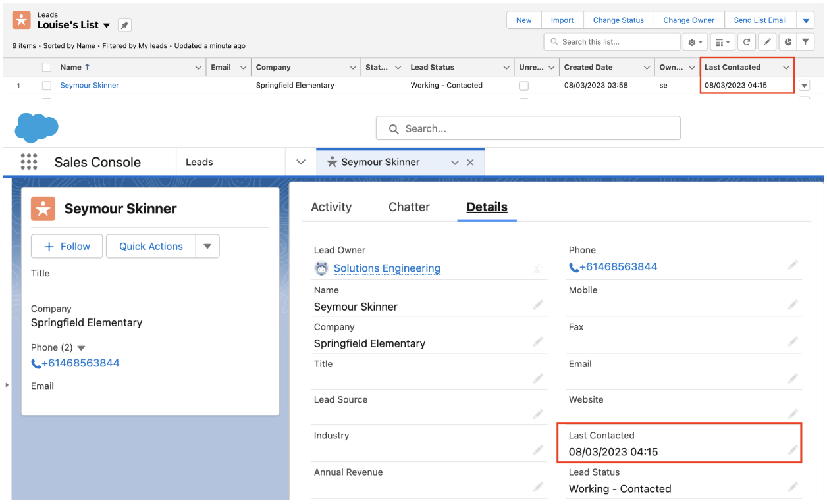
Task: Switch to the Activity tab
Action: click(331, 207)
